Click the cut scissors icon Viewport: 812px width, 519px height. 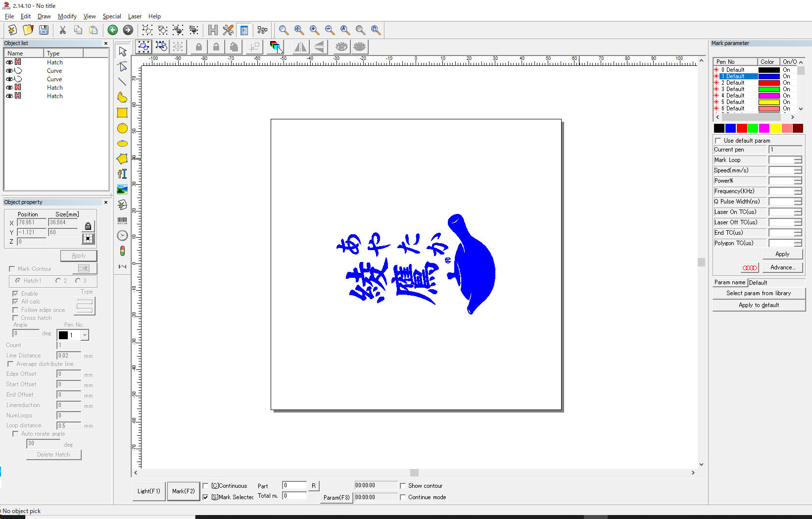(x=63, y=30)
